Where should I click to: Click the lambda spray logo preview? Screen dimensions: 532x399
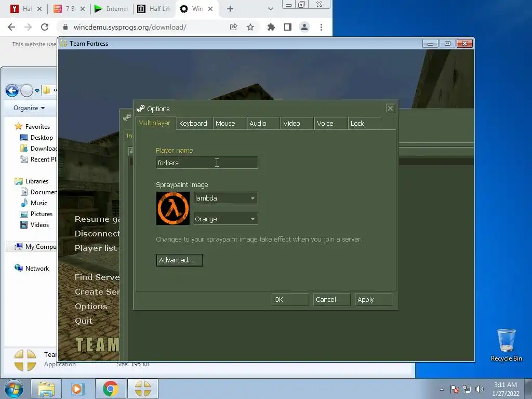(x=172, y=208)
